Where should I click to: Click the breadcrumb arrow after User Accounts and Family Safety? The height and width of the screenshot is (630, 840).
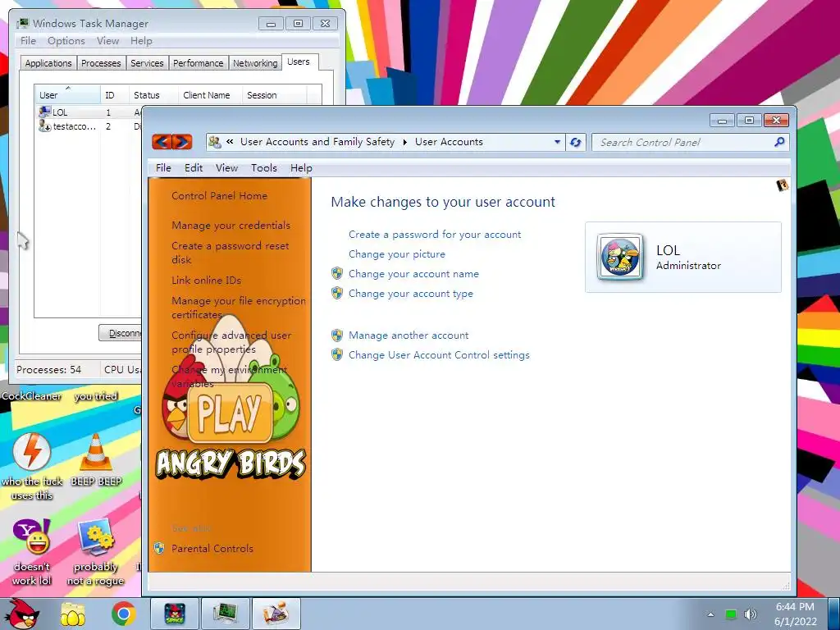tap(405, 142)
